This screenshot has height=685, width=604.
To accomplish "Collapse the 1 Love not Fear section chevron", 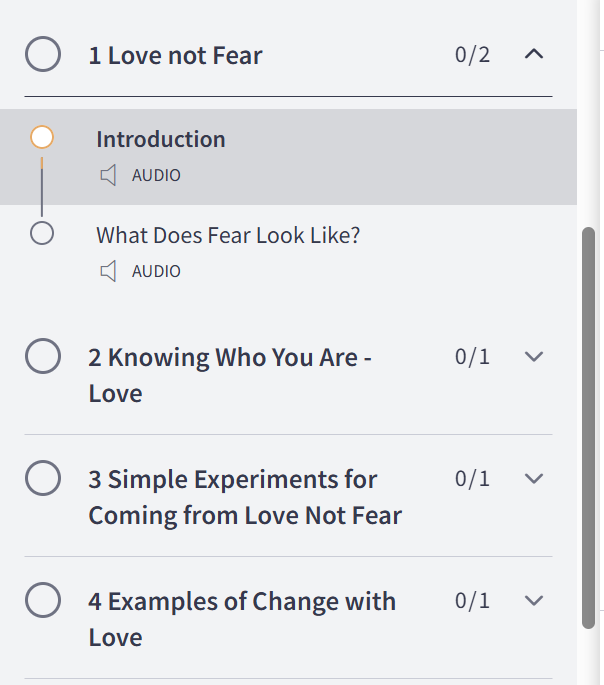I will pos(534,54).
